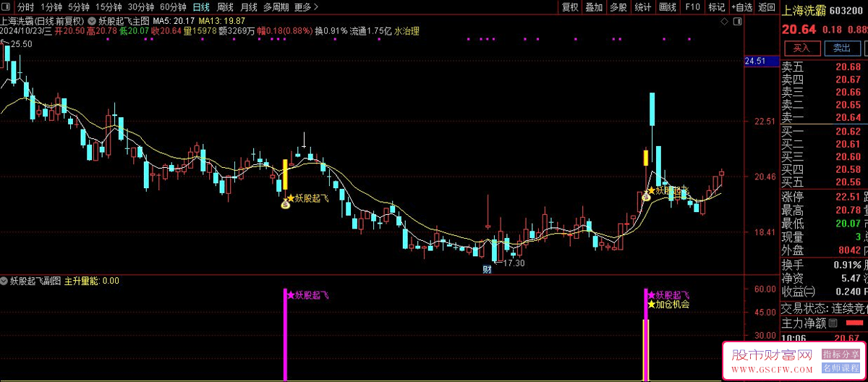This screenshot has height=382, width=868.
Task: Select the 15分钟 period
Action: (109, 7)
